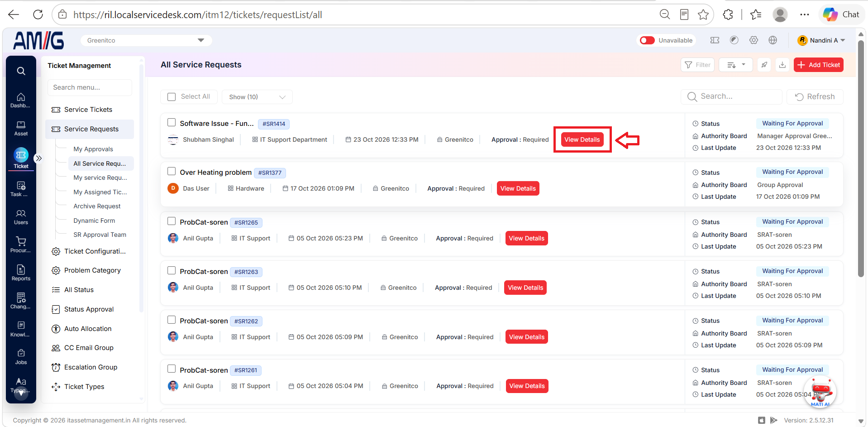The image size is (868, 427).
Task: Tick checkbox for ProbCat-soren #SR1265
Action: [172, 221]
